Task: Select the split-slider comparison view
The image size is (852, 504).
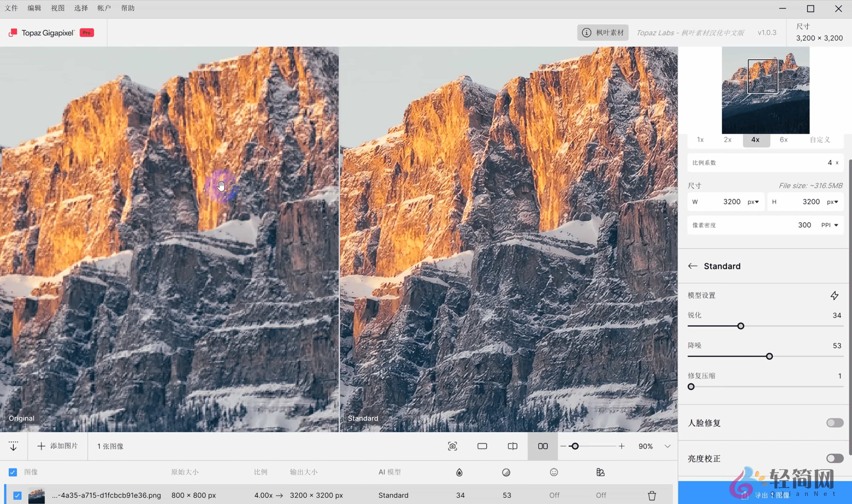Action: pos(512,446)
